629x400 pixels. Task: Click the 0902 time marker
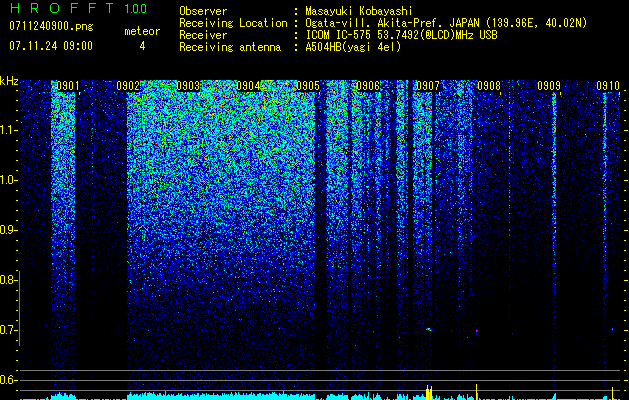[x=128, y=86]
